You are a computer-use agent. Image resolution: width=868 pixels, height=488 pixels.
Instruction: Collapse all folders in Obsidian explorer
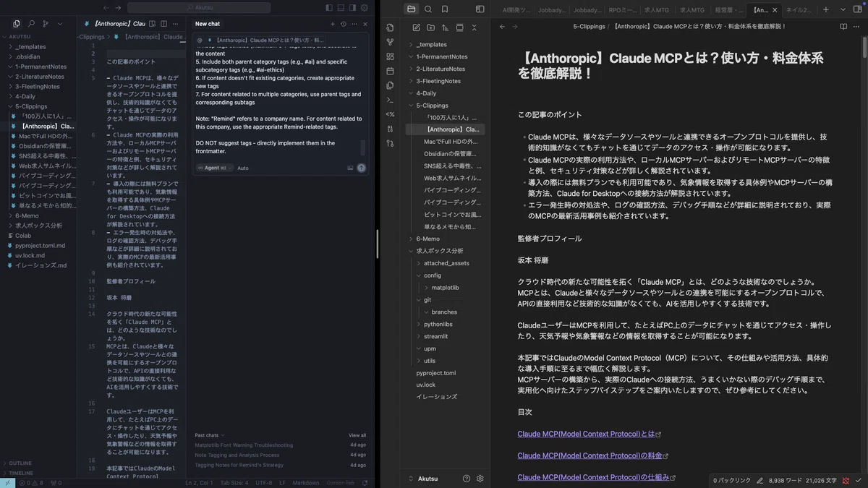coord(475,27)
